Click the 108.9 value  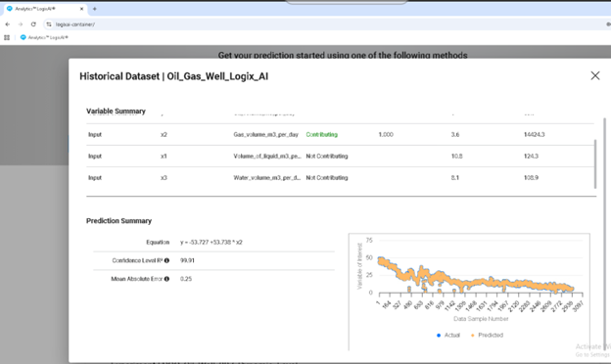(x=531, y=177)
